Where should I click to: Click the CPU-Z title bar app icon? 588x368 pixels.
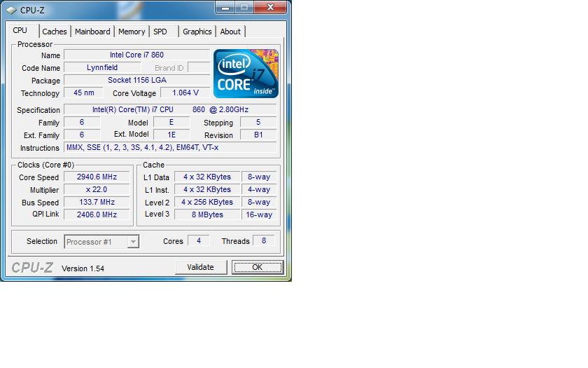12,10
